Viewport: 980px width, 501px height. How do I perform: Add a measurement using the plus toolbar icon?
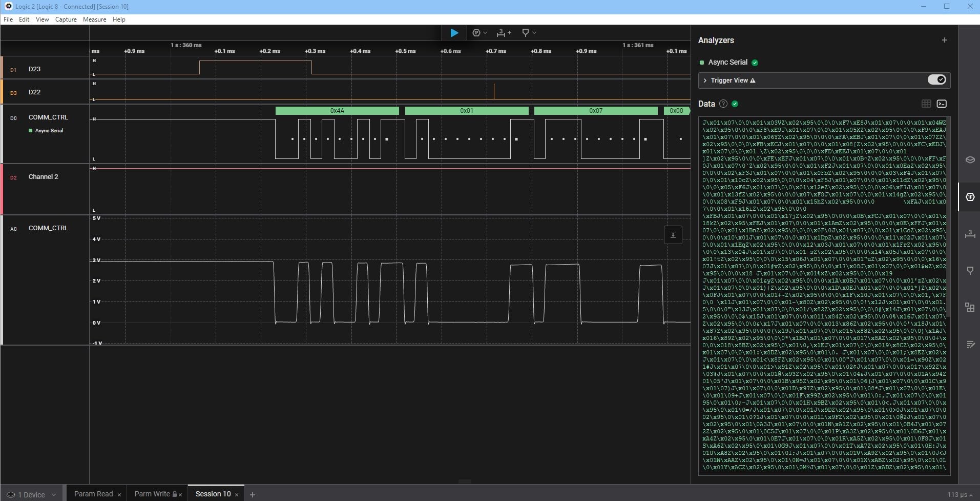[x=510, y=32]
